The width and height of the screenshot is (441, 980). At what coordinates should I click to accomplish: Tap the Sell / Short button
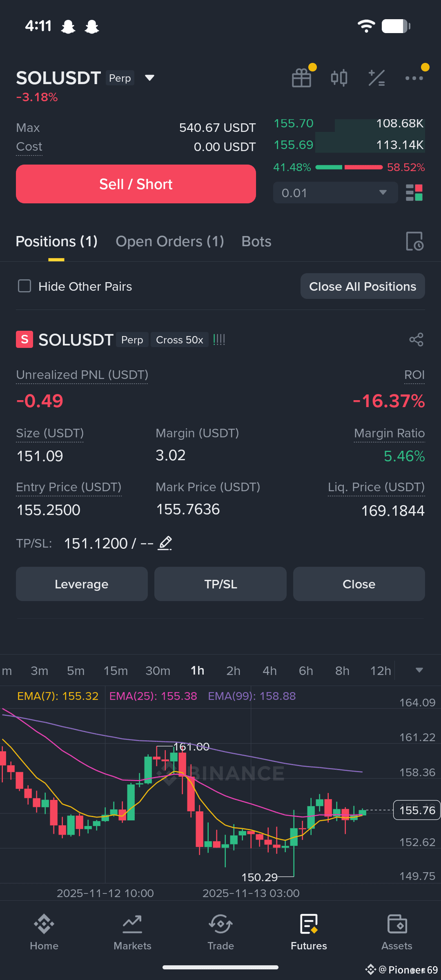[136, 184]
